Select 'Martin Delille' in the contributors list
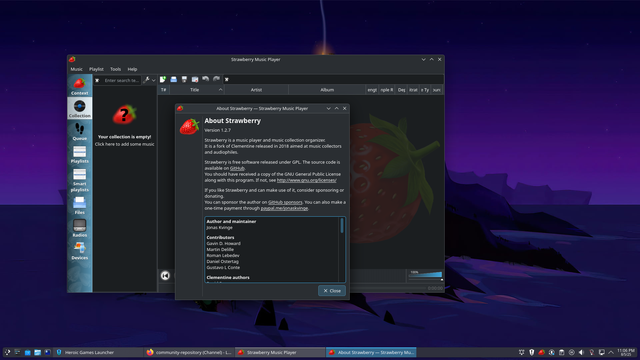The width and height of the screenshot is (640, 360). (x=220, y=249)
